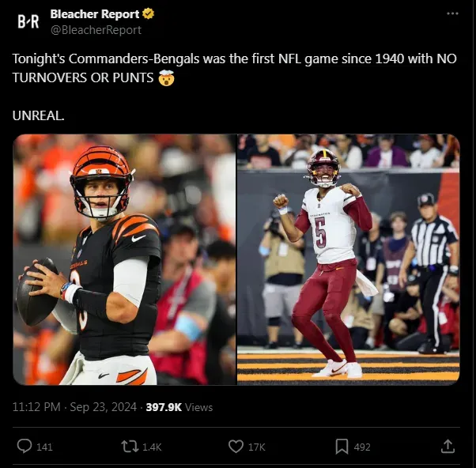This screenshot has width=476, height=468.
Task: Click the gold verified badge
Action: pyautogui.click(x=148, y=14)
